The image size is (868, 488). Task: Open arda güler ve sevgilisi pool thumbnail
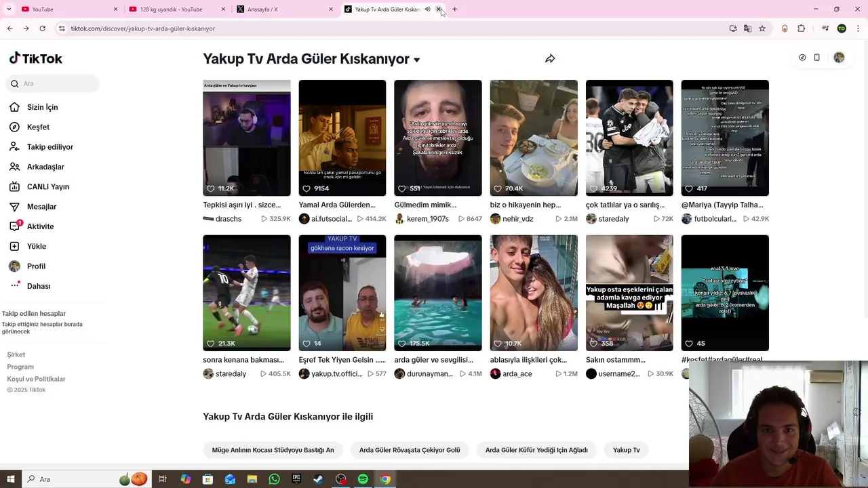coord(438,293)
